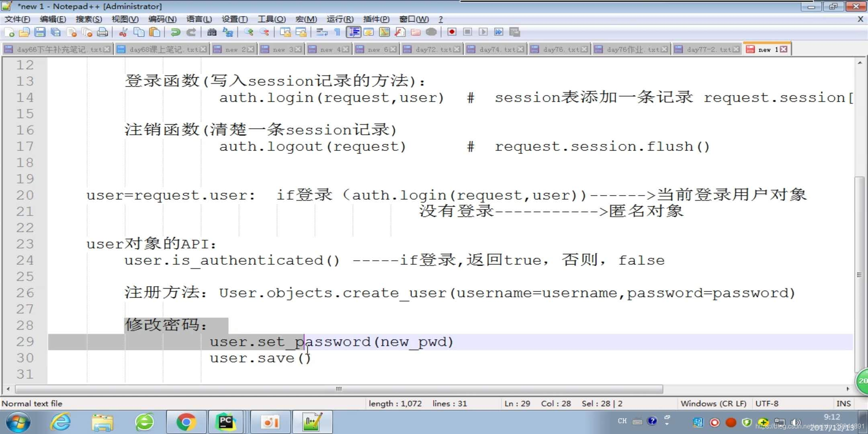Click the User Defined Language toolbar icon
This screenshot has height=434, width=868.
[368, 32]
